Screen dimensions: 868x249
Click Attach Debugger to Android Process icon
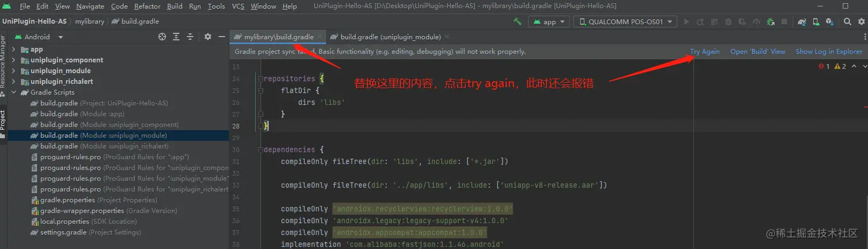770,22
